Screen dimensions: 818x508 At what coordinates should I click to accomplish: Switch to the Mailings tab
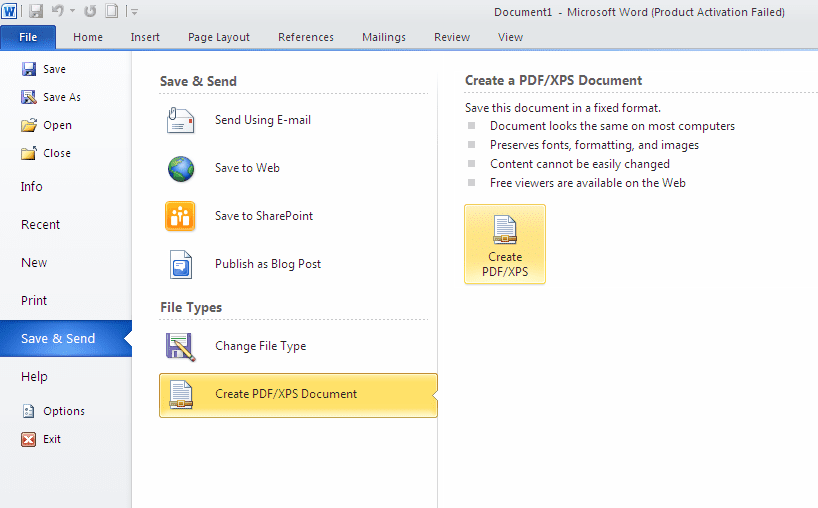(x=383, y=37)
